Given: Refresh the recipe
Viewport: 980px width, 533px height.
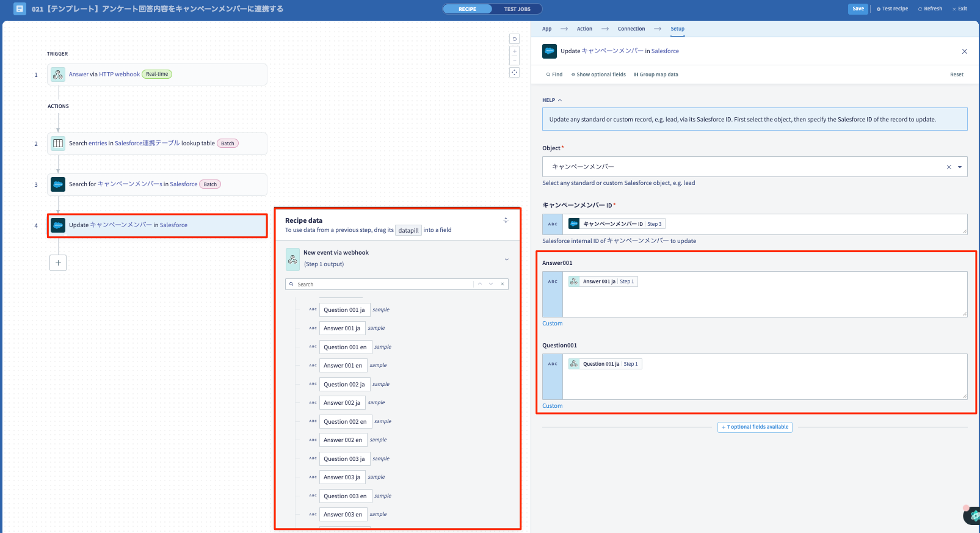Looking at the screenshot, I should [x=930, y=9].
